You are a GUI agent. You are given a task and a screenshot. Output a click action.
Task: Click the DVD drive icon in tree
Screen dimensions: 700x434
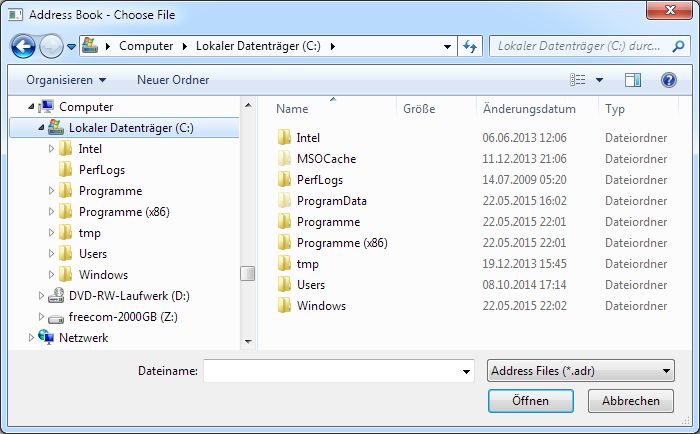(56, 295)
